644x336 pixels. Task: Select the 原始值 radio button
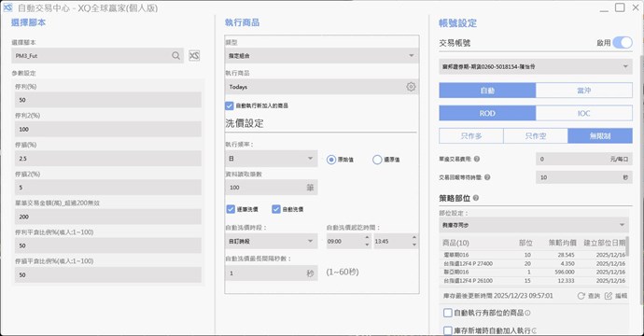[331, 160]
